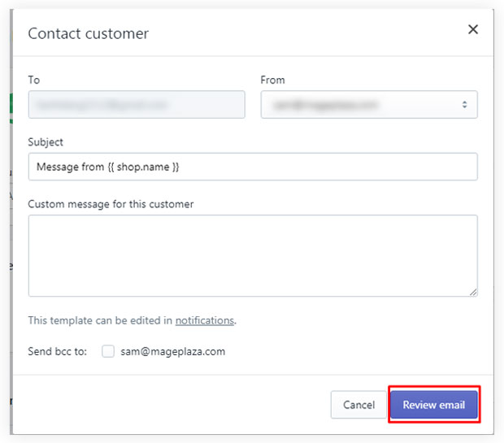Click the Subject field label
This screenshot has width=504, height=443.
click(x=46, y=142)
